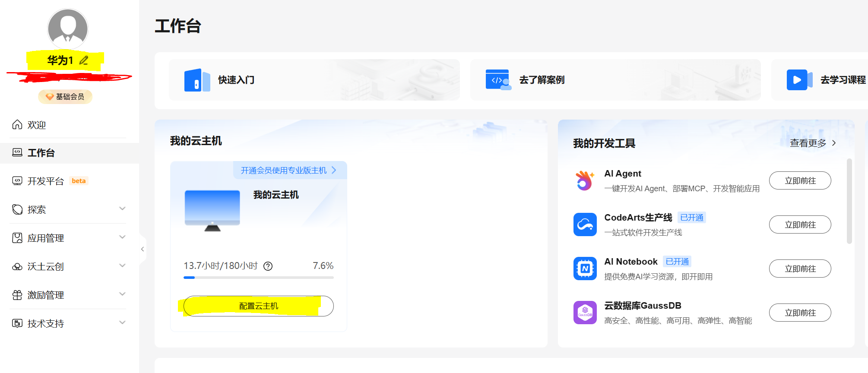Edit the nickname with pencil icon

pyautogui.click(x=84, y=60)
